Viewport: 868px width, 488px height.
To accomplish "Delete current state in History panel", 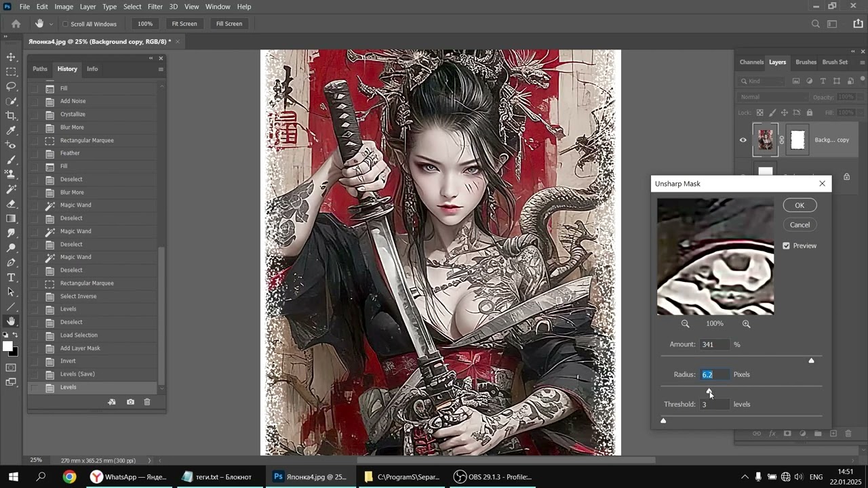I will pyautogui.click(x=146, y=402).
